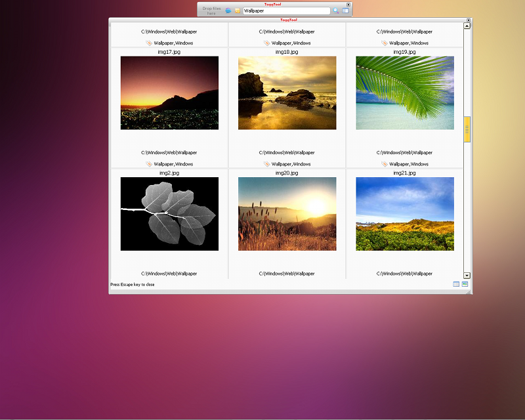Screen dimensions: 525x420
Task: Click the panel view icon right of magnifier
Action: [x=346, y=10]
